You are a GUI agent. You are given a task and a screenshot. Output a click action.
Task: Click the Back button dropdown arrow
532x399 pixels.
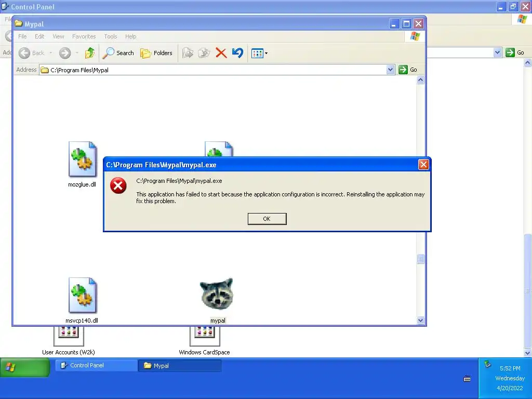[x=51, y=53]
